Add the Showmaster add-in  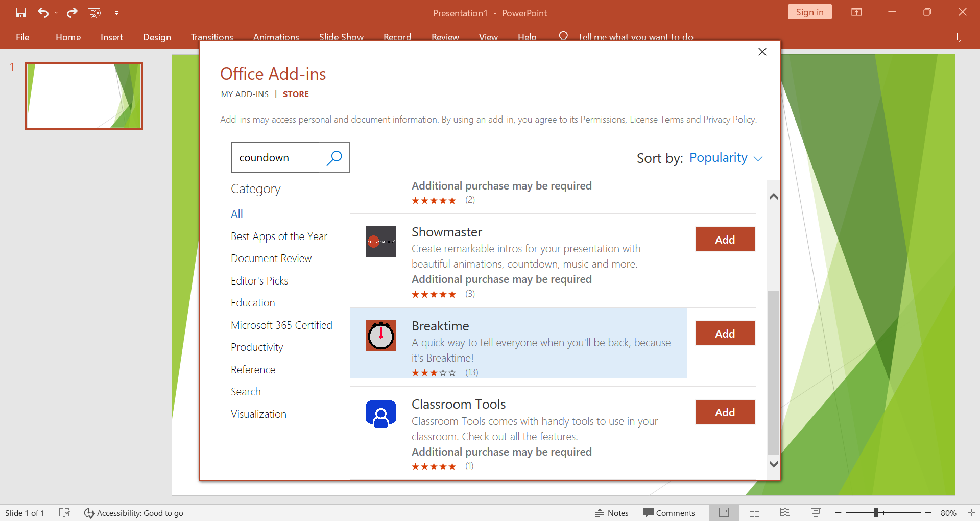pos(725,240)
